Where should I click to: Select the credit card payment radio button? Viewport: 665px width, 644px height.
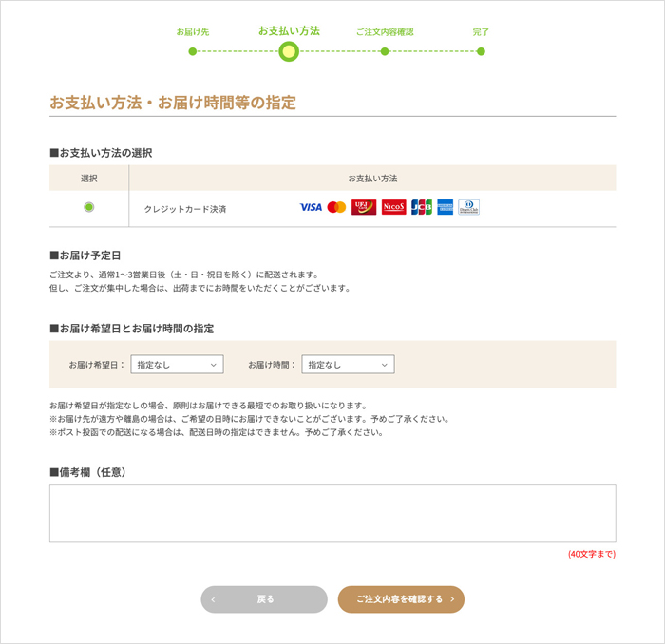pyautogui.click(x=89, y=207)
